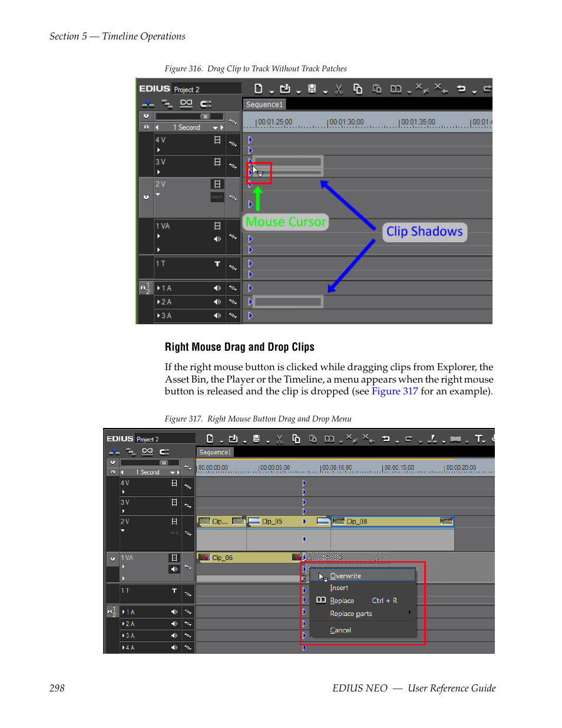Expand the upper 4 V track

158,150
